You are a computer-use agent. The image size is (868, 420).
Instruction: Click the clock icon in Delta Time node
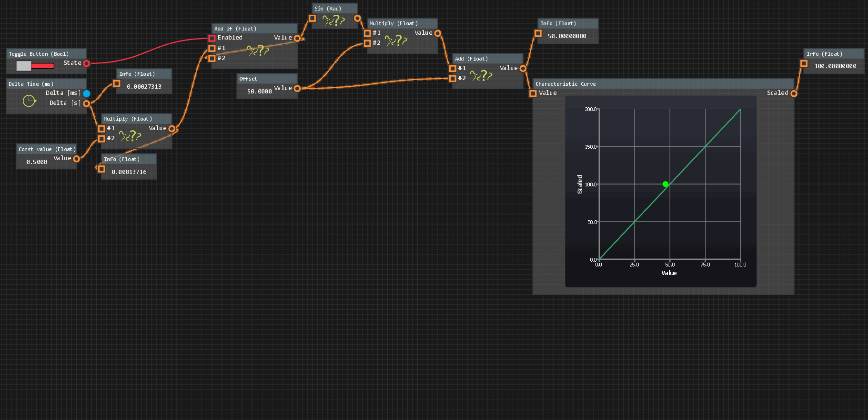click(29, 101)
